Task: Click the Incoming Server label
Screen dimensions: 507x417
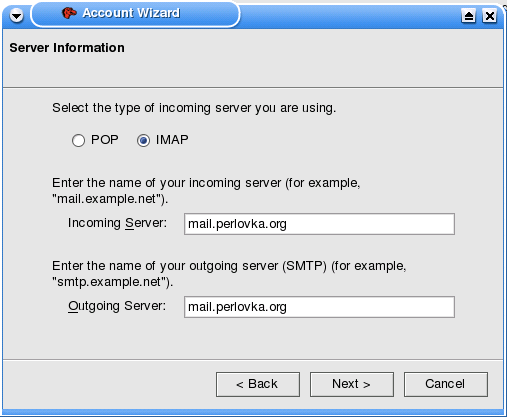Action: click(x=117, y=223)
